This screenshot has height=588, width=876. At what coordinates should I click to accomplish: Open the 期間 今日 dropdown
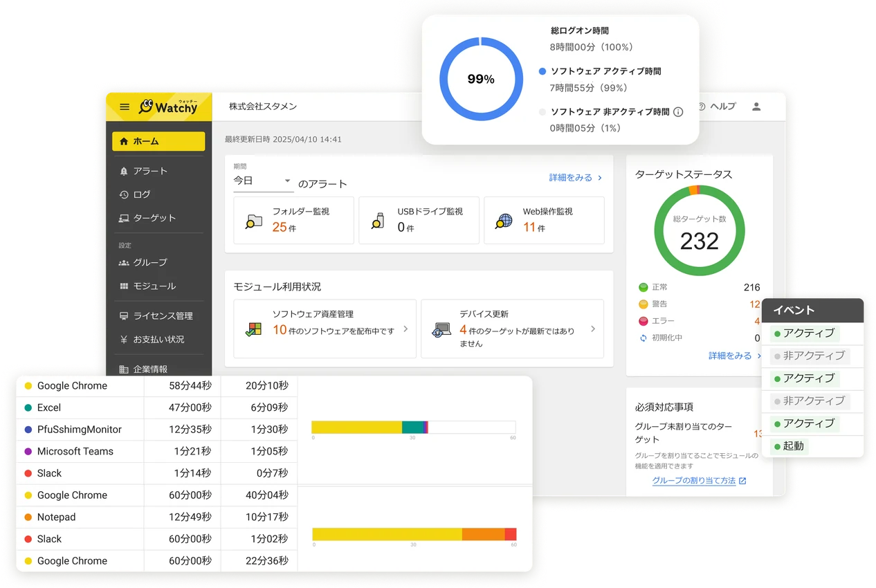pos(264,181)
